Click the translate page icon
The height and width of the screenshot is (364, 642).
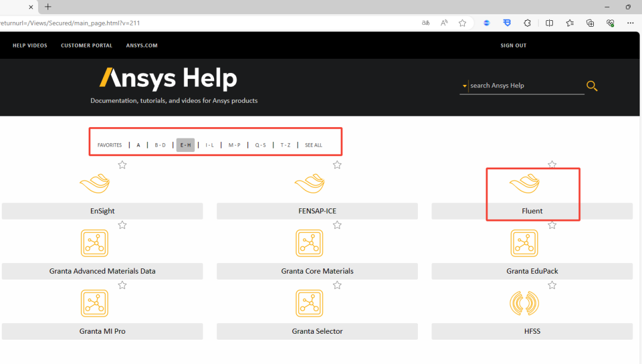pyautogui.click(x=426, y=23)
